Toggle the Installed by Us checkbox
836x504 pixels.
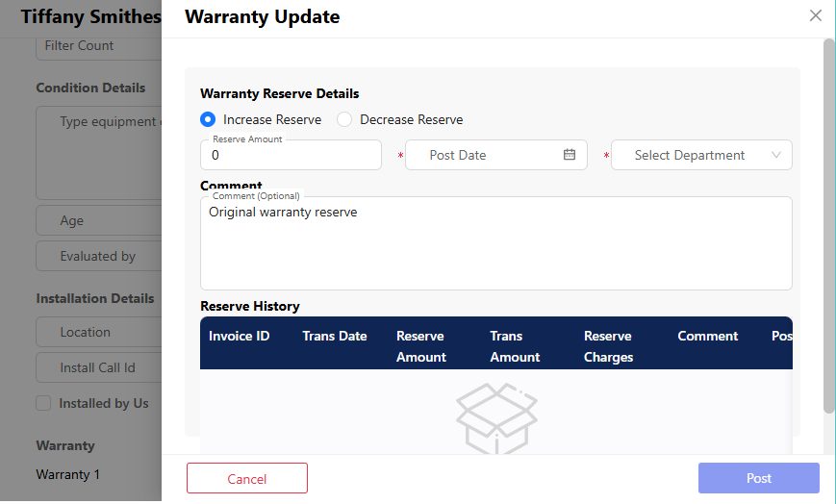(43, 403)
